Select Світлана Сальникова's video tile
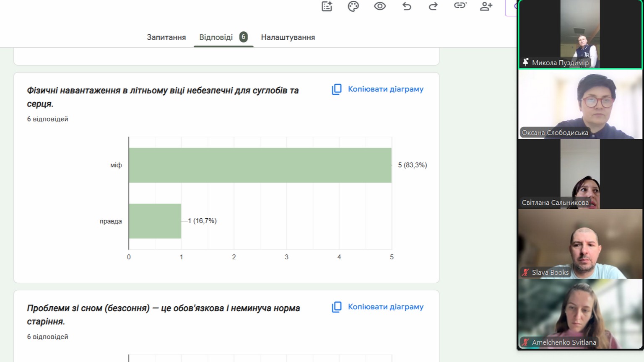 (580, 174)
